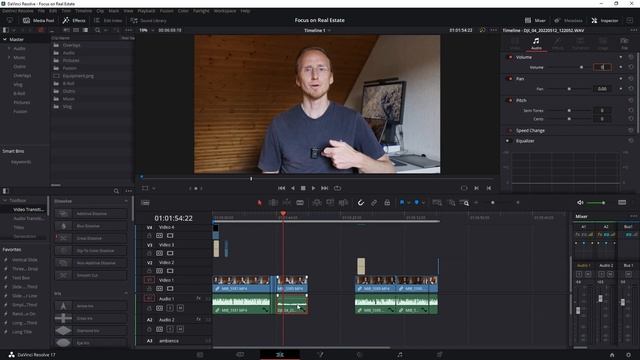This screenshot has width=640, height=360.
Task: Go to last frame in viewer
Action: [x=324, y=188]
